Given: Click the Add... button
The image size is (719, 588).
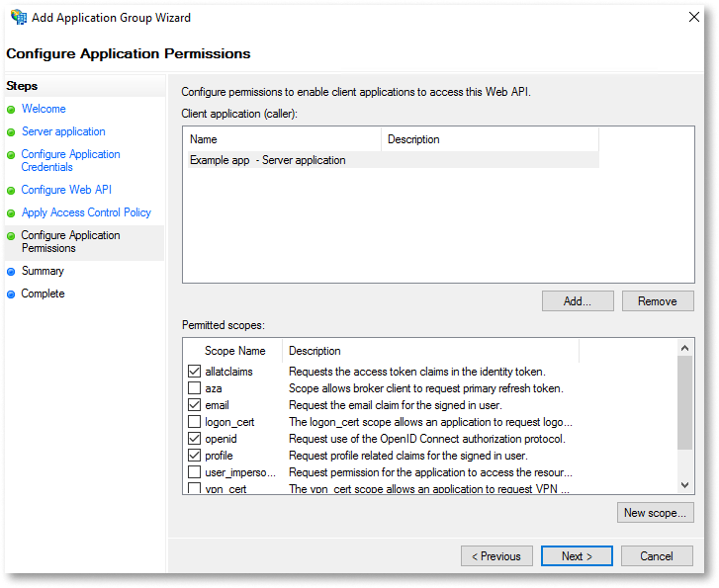Looking at the screenshot, I should point(578,301).
